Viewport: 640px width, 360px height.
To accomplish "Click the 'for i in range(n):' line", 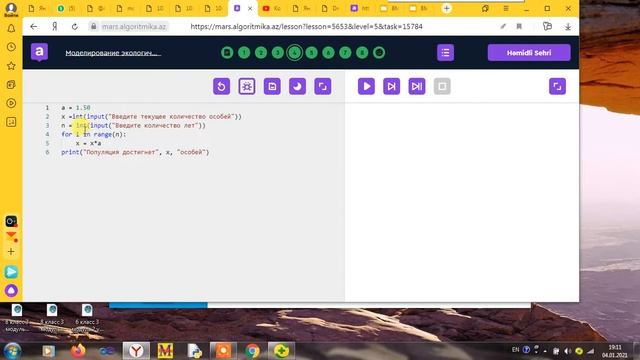I will pyautogui.click(x=93, y=134).
